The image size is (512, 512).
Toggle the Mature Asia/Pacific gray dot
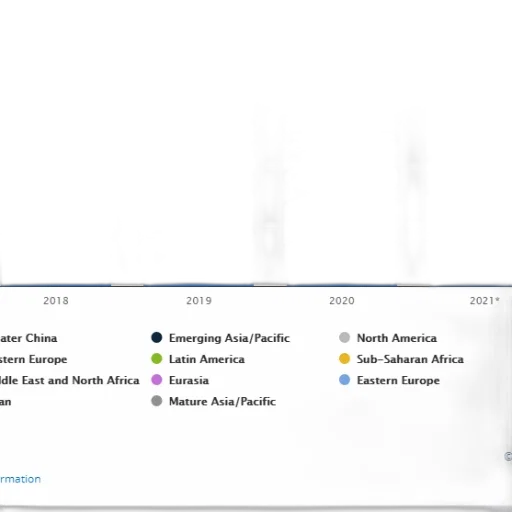click(x=157, y=401)
